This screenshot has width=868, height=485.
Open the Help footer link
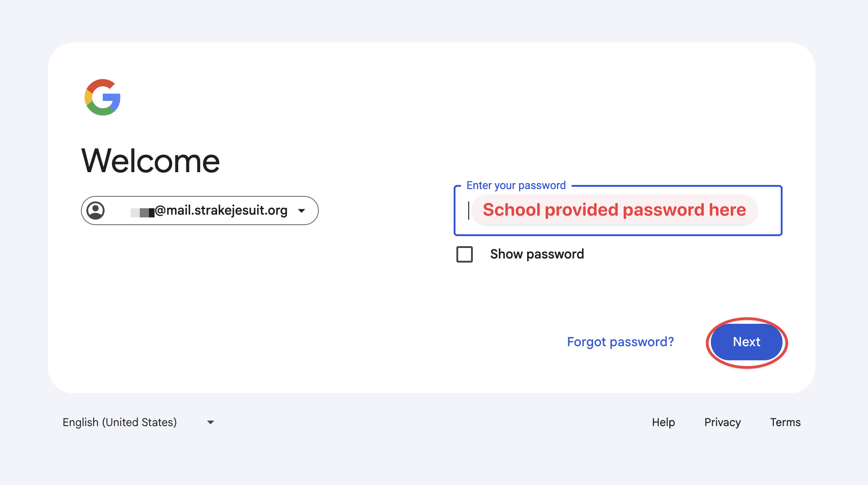[x=663, y=422]
